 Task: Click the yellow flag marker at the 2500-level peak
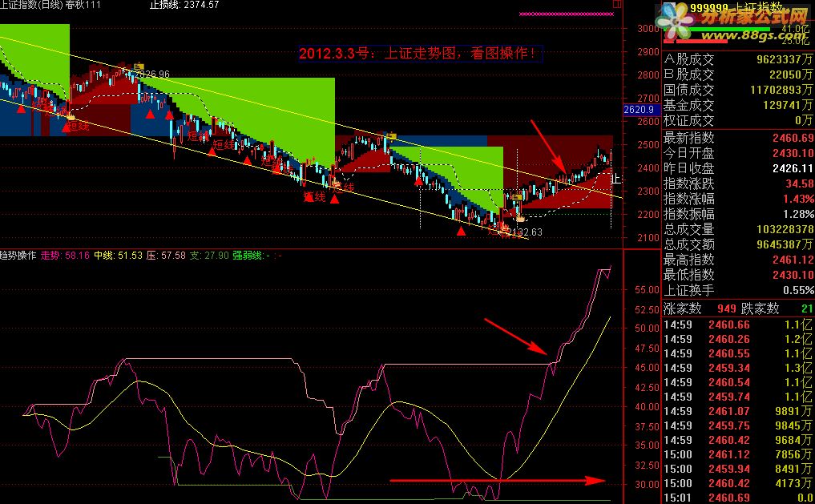(x=391, y=137)
